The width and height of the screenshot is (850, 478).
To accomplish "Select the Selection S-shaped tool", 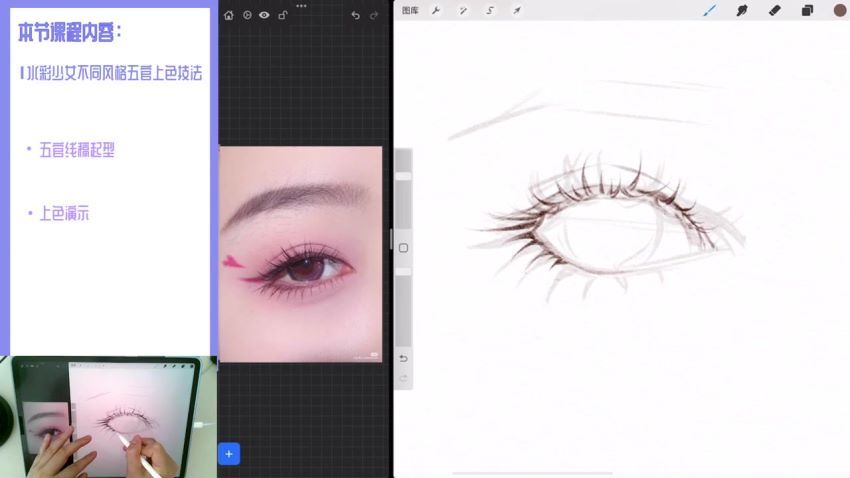I will point(490,10).
